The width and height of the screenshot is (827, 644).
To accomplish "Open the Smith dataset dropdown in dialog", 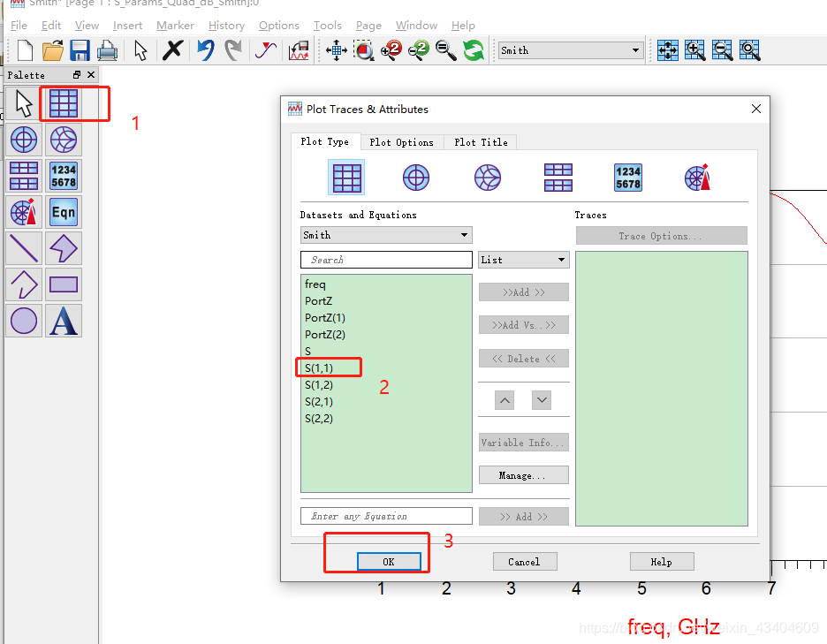I will click(386, 235).
